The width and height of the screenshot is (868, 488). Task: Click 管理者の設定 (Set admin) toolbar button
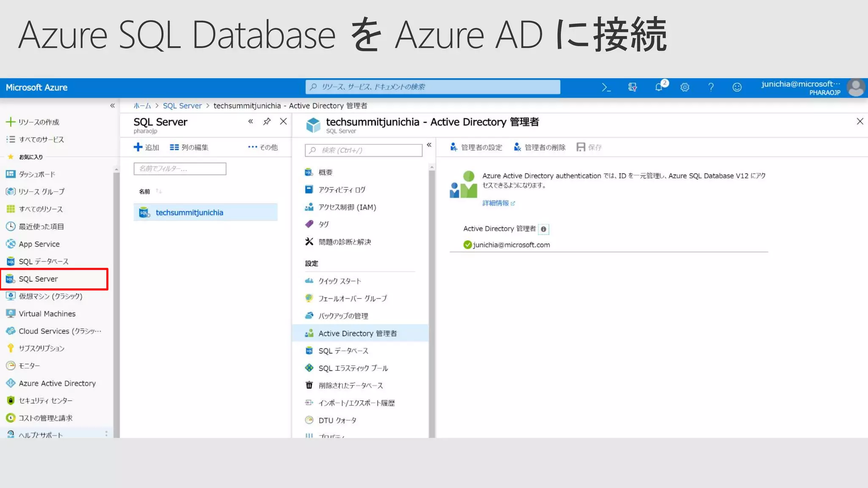(476, 147)
